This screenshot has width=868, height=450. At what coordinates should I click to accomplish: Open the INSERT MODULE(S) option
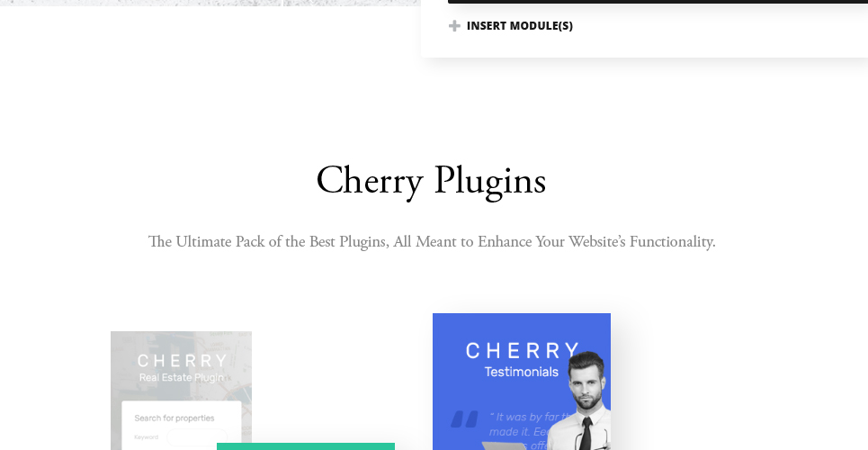pyautogui.click(x=510, y=26)
